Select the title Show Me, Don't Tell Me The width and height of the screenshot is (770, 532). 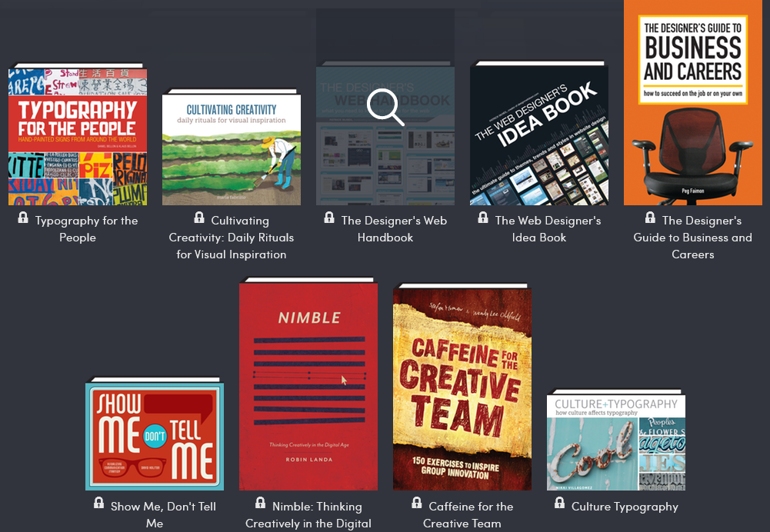coord(163,515)
